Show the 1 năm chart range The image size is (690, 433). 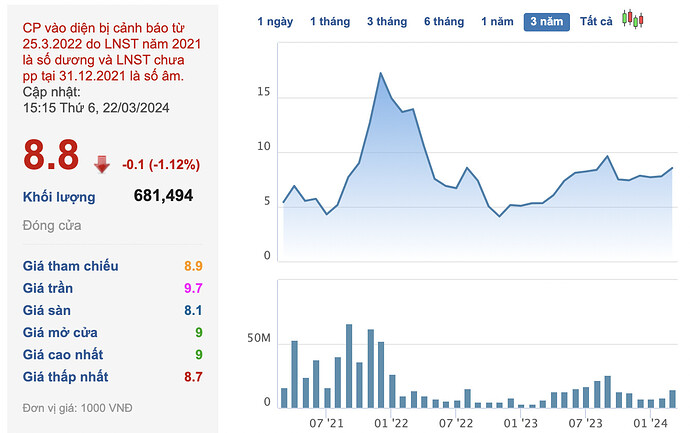point(497,22)
